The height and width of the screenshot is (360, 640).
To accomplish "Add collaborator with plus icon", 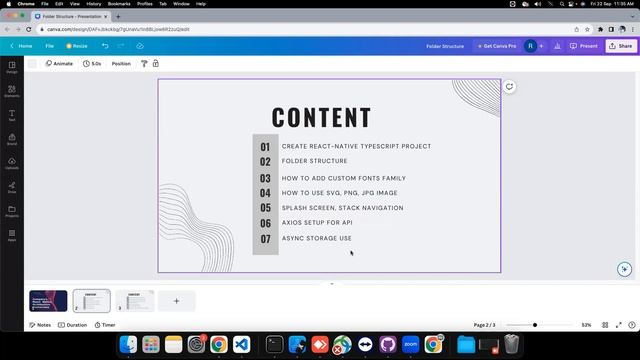I will 542,46.
